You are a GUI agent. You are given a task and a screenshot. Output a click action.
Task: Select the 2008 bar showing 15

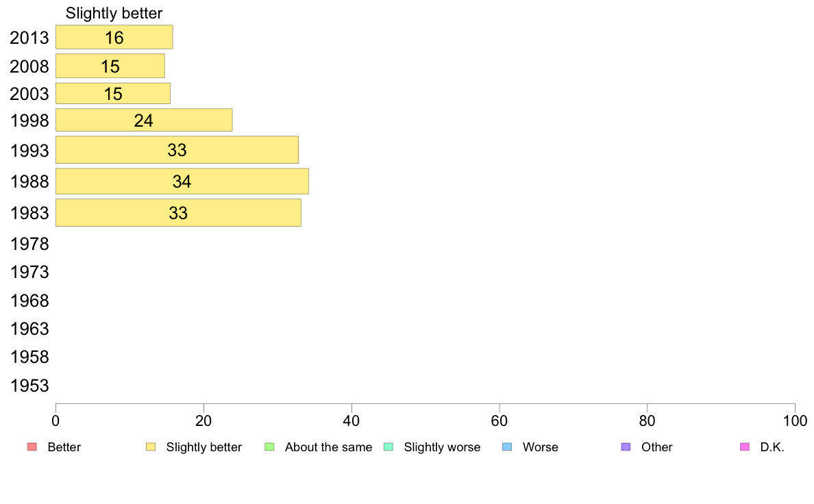click(110, 66)
